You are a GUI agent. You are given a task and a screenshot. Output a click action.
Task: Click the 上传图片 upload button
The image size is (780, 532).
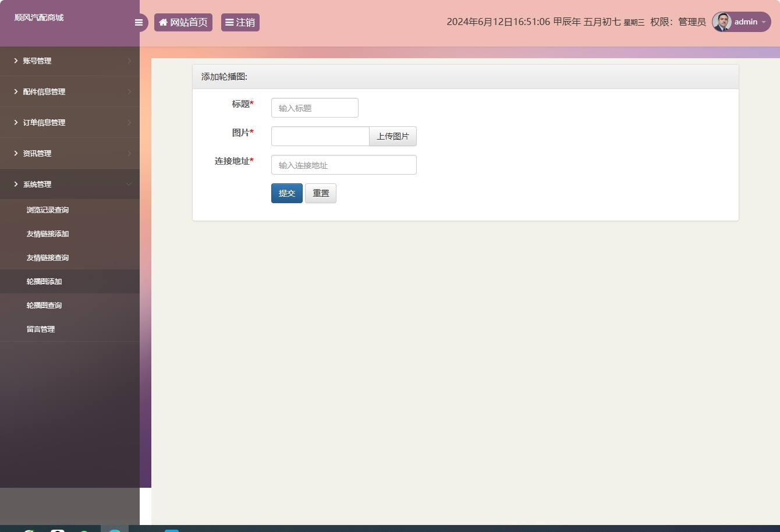pos(392,136)
